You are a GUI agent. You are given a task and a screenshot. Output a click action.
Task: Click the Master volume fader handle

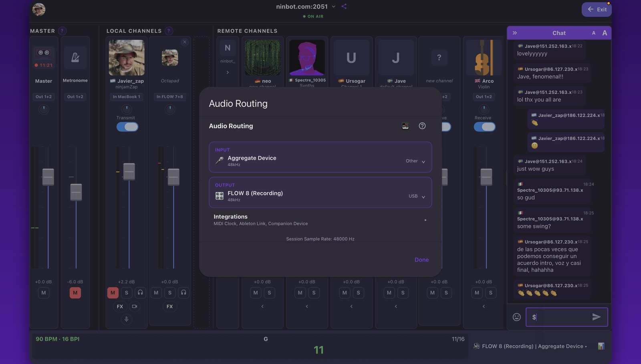[48, 177]
